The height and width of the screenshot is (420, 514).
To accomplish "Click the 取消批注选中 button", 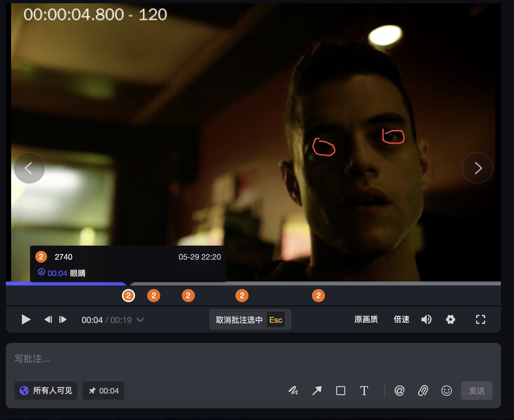I will click(x=250, y=320).
